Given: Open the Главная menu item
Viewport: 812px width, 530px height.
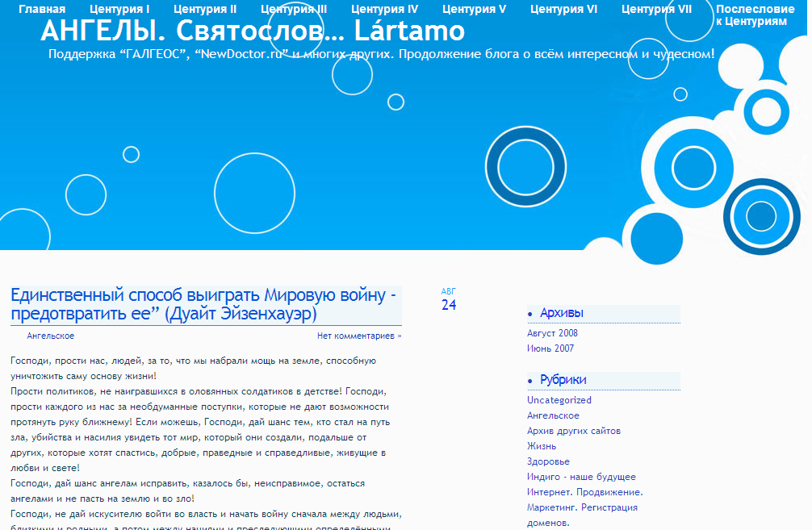Looking at the screenshot, I should [x=42, y=10].
